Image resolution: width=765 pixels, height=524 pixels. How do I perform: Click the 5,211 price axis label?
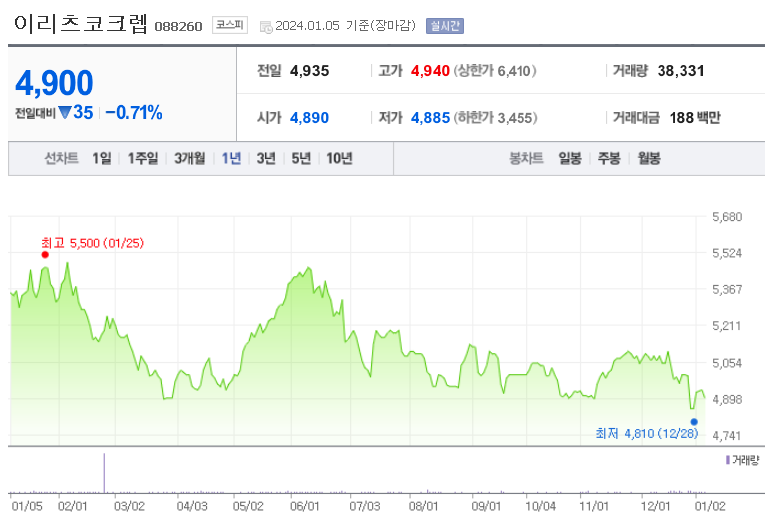(x=727, y=326)
